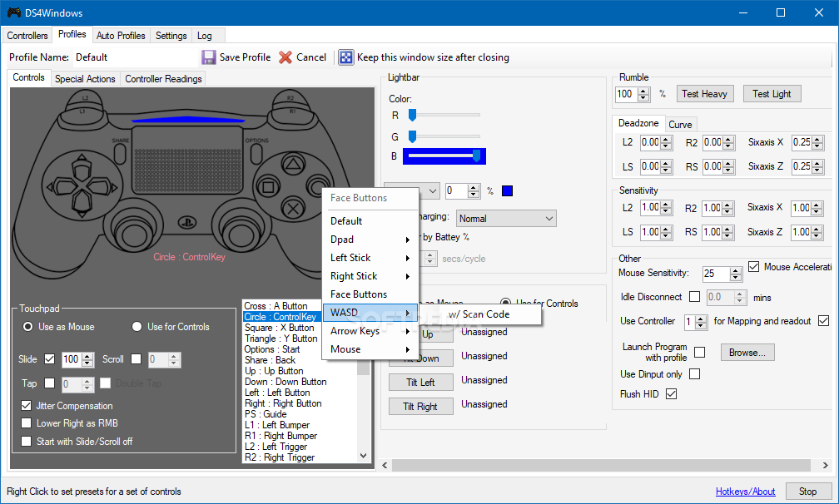Switch to the Controllers tab
This screenshot has width=839, height=504.
27,35
